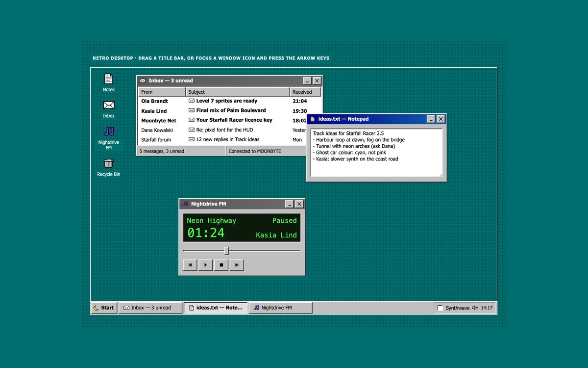Click the envelope icon beside Level 7 sprites
The width and height of the screenshot is (588, 368).
click(192, 101)
